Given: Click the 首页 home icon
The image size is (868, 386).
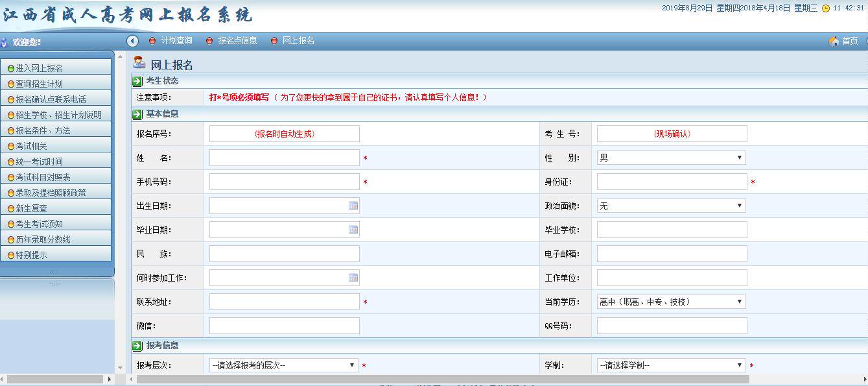Looking at the screenshot, I should pos(834,41).
